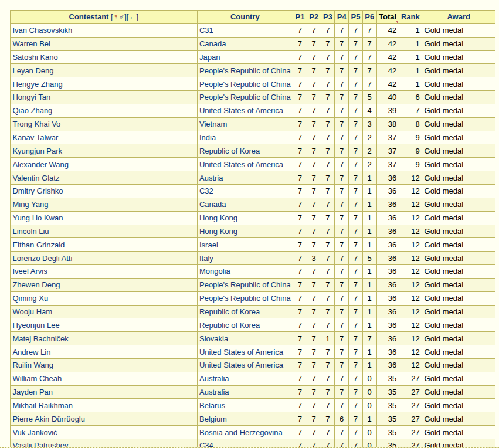Open contestant Jayden Pan
Viewport: 499px width, 448px height.
tap(32, 392)
